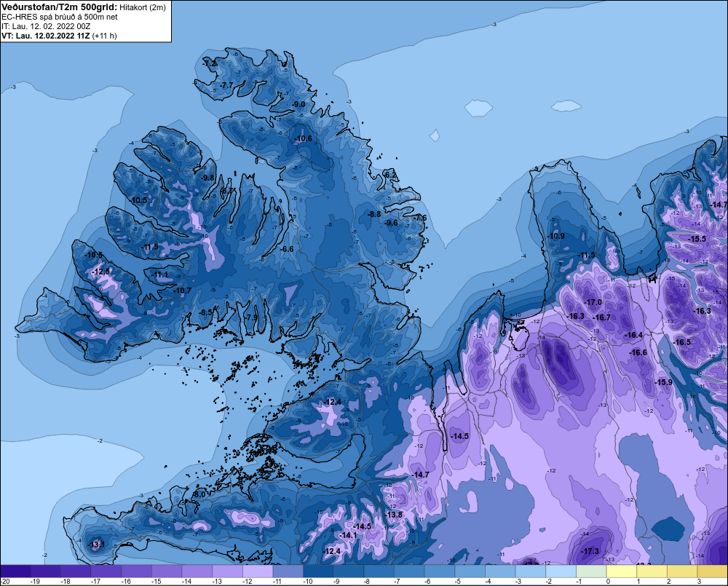Image resolution: width=728 pixels, height=586 pixels.
Task: Click the -13.8 temperature value on the map
Action: [x=393, y=515]
